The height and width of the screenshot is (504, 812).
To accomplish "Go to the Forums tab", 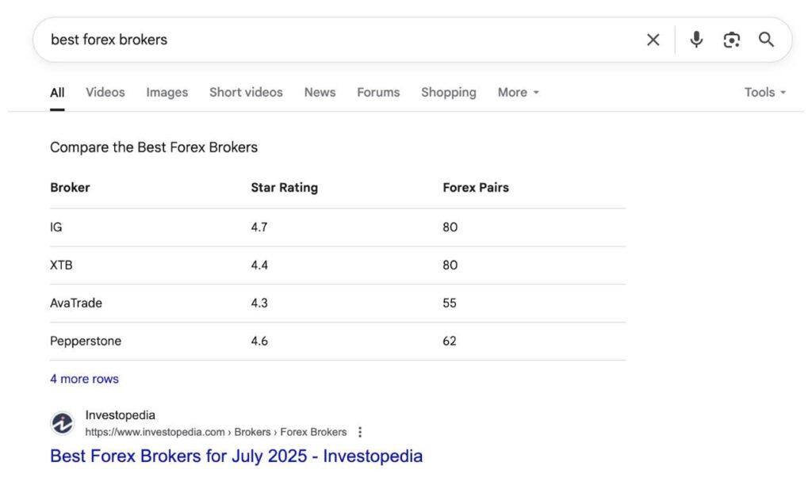I will (x=378, y=93).
